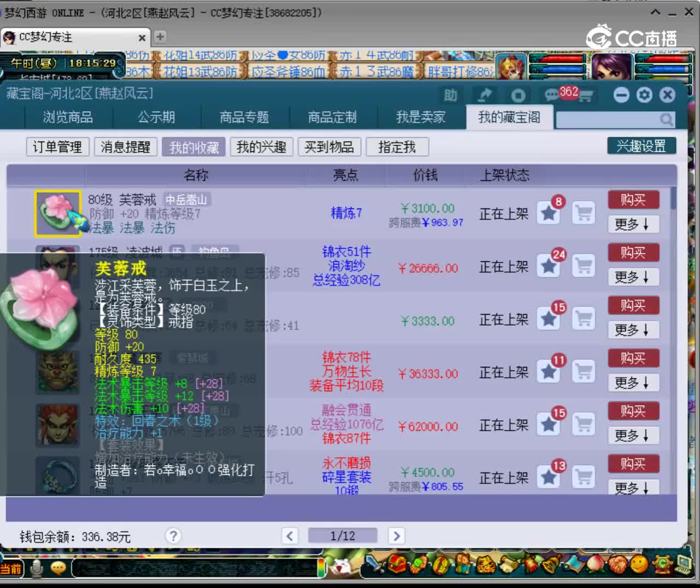
Task: Open messages bubble with 362 badge
Action: click(x=551, y=95)
